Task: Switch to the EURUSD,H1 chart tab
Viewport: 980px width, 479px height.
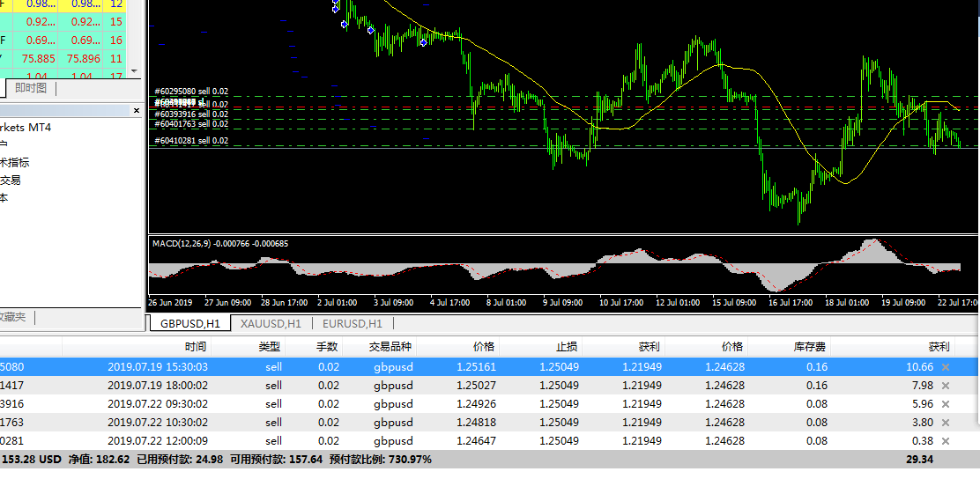Action: click(352, 323)
